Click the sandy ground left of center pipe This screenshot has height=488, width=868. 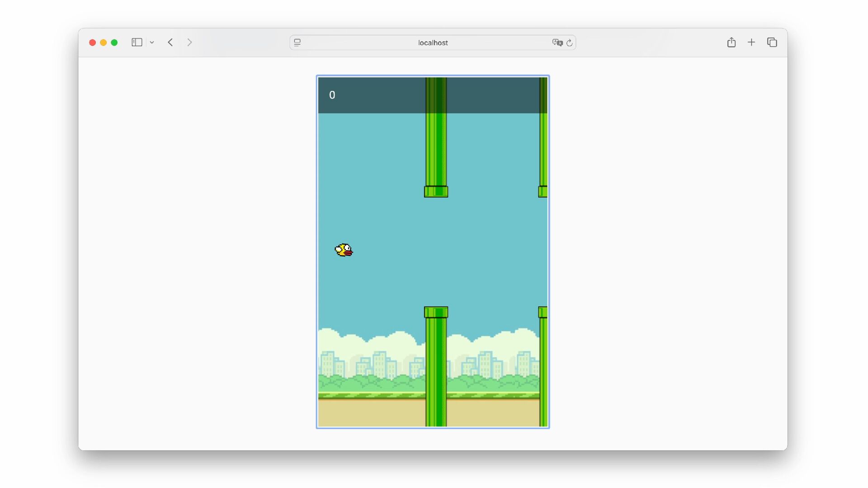click(371, 413)
